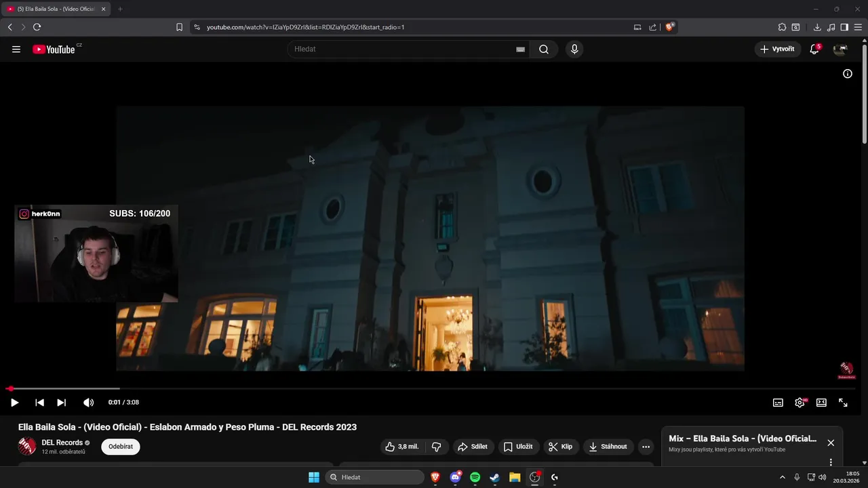The image size is (868, 488).
Task: Subscribe with the Odebírat button
Action: coord(121,447)
